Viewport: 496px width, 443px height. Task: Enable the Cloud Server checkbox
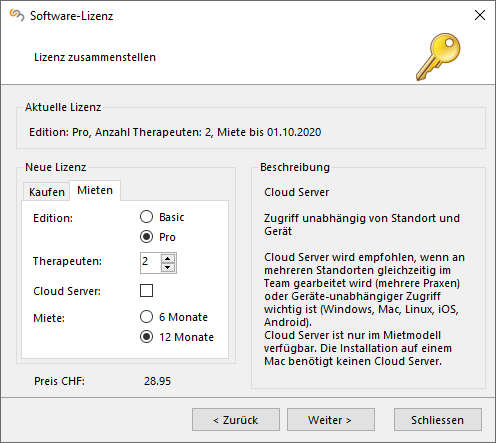click(x=146, y=291)
